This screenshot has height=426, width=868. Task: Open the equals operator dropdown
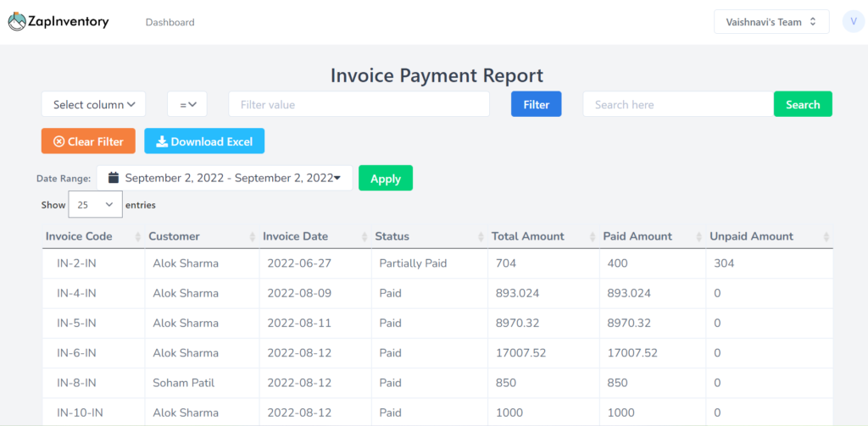187,105
